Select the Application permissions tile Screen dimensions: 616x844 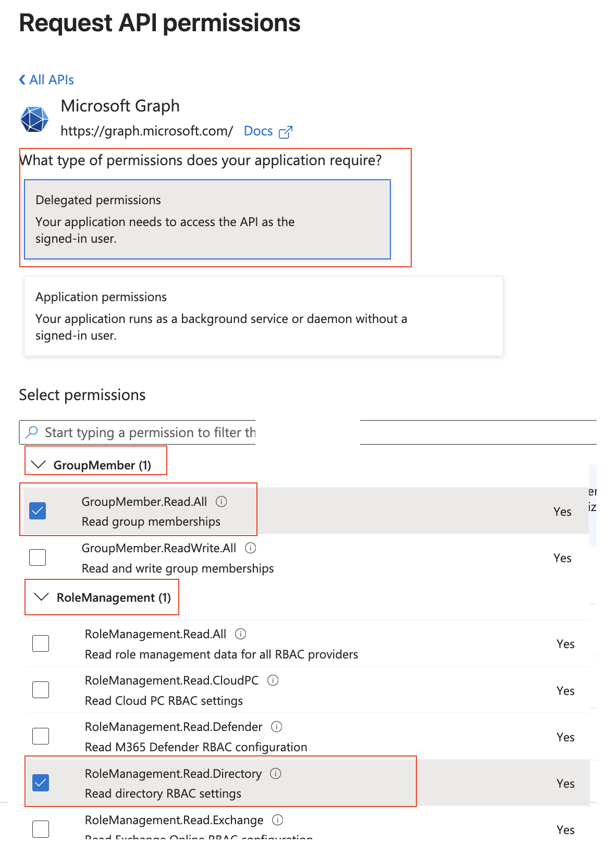(263, 316)
